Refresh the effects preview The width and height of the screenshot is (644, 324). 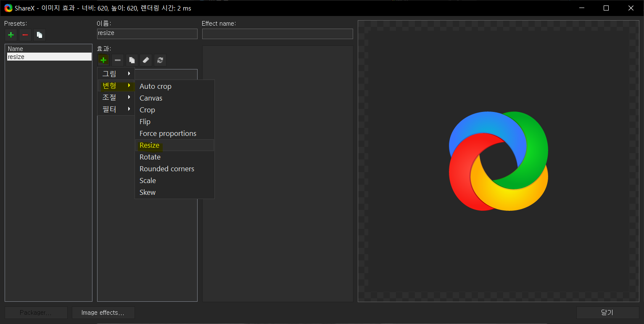(x=160, y=60)
